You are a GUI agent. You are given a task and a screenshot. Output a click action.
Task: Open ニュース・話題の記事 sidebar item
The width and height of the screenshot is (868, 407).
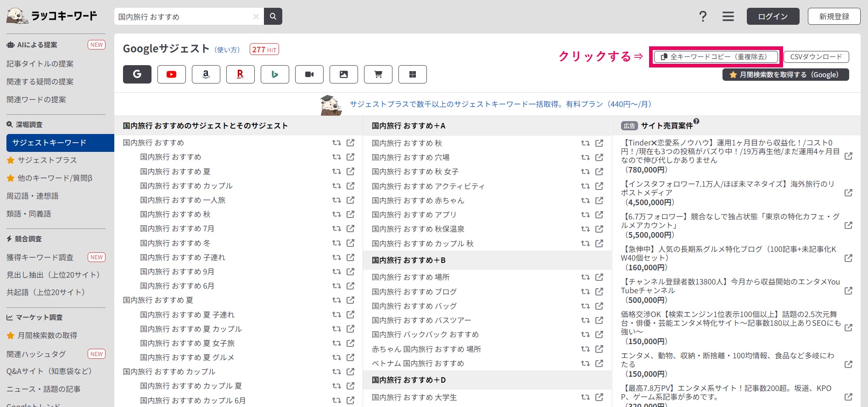44,389
